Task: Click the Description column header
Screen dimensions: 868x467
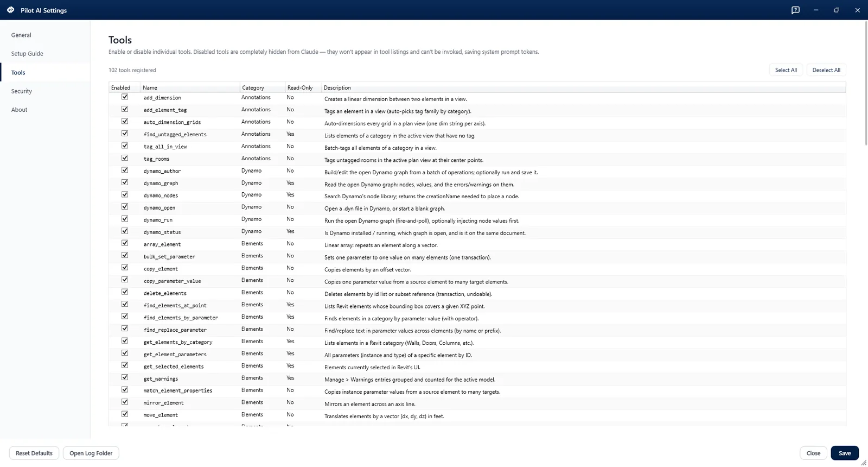Action: click(583, 87)
